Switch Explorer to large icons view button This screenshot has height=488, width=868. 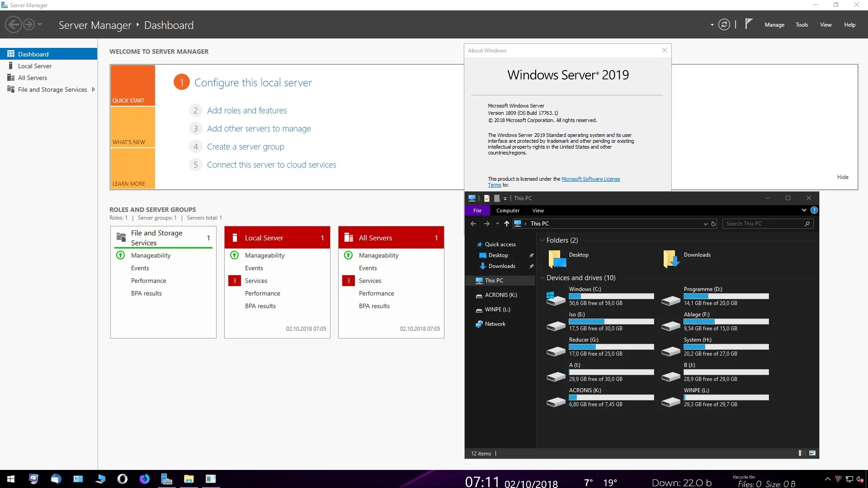pos(812,453)
